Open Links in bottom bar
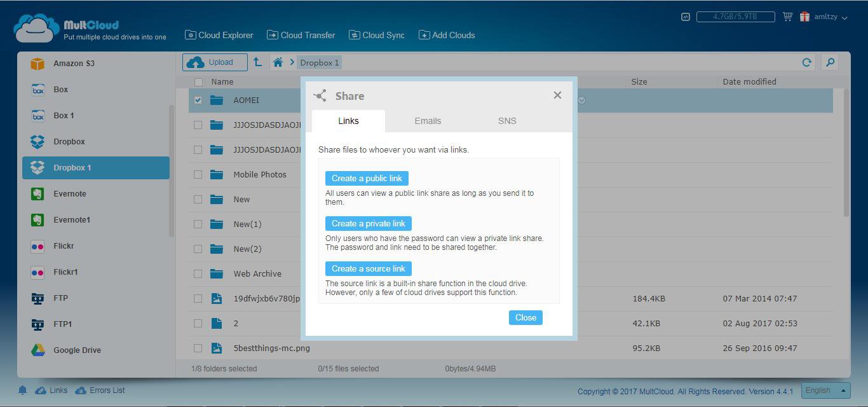Viewport: 868px width, 407px height. tap(51, 390)
